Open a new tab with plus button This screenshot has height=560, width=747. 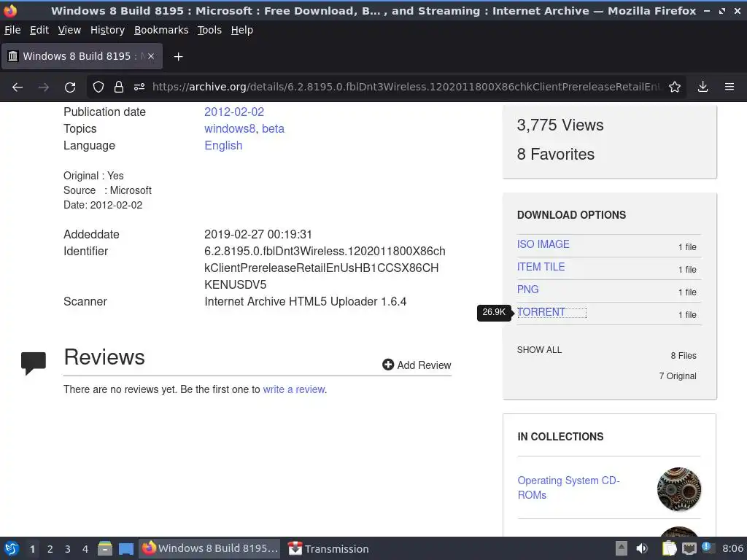pyautogui.click(x=178, y=57)
